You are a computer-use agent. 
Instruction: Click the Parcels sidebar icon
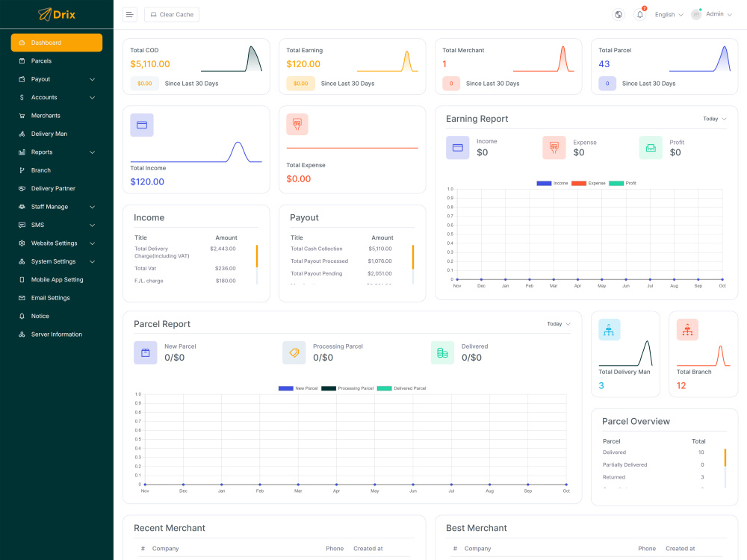(x=22, y=61)
